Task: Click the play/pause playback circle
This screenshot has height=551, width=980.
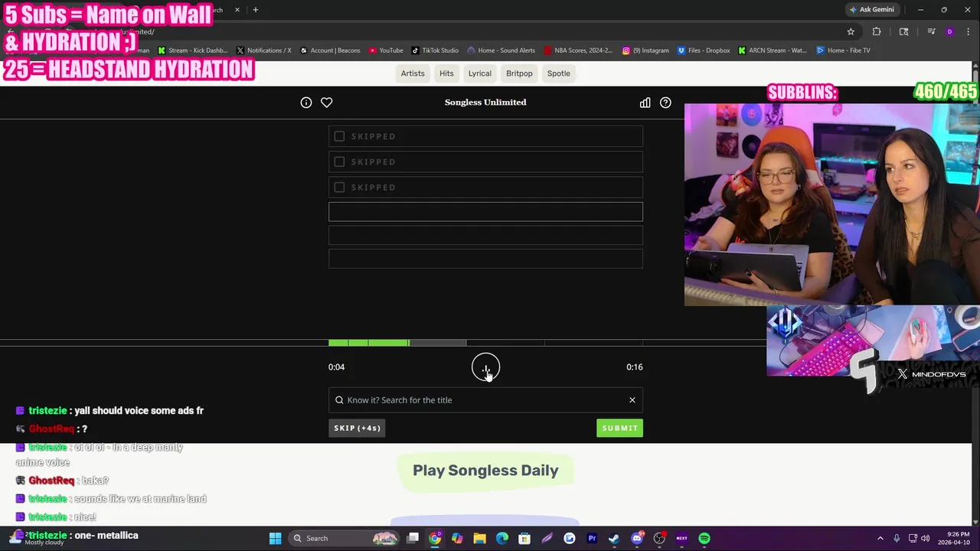Action: (485, 367)
